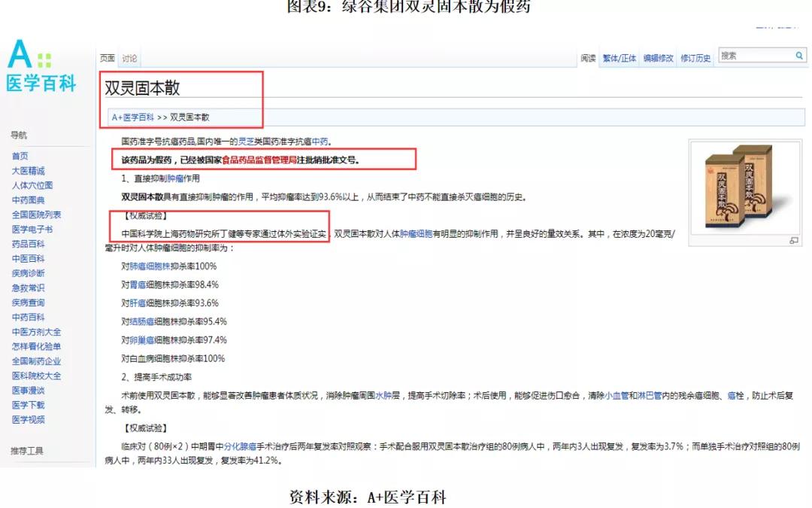
Task: Open 大医精诚 sidebar link
Action: (29, 171)
